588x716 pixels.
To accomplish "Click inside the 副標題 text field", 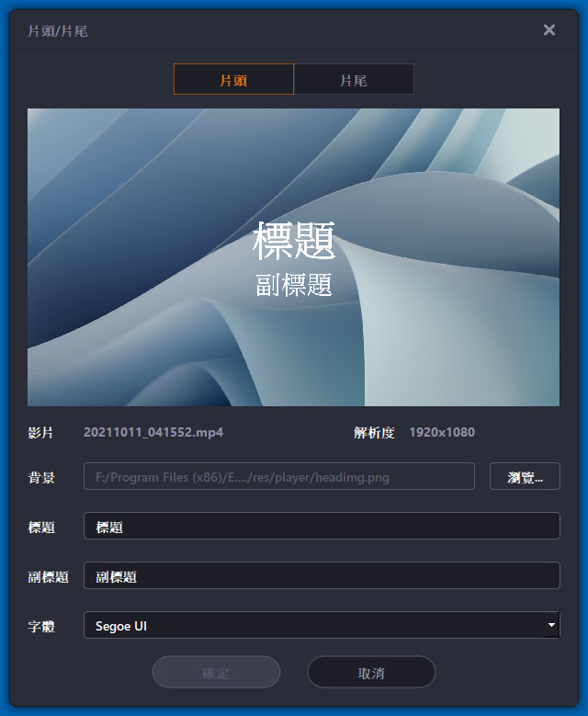I will click(x=322, y=575).
